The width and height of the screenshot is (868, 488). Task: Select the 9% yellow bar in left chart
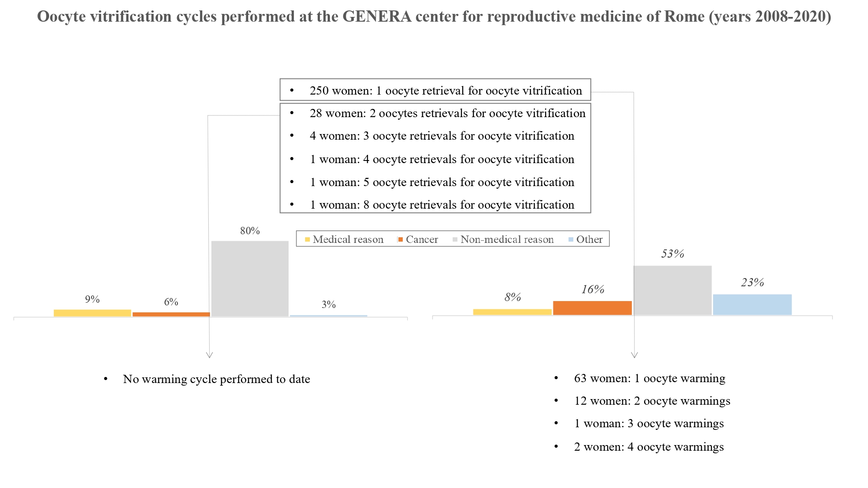[x=92, y=313]
